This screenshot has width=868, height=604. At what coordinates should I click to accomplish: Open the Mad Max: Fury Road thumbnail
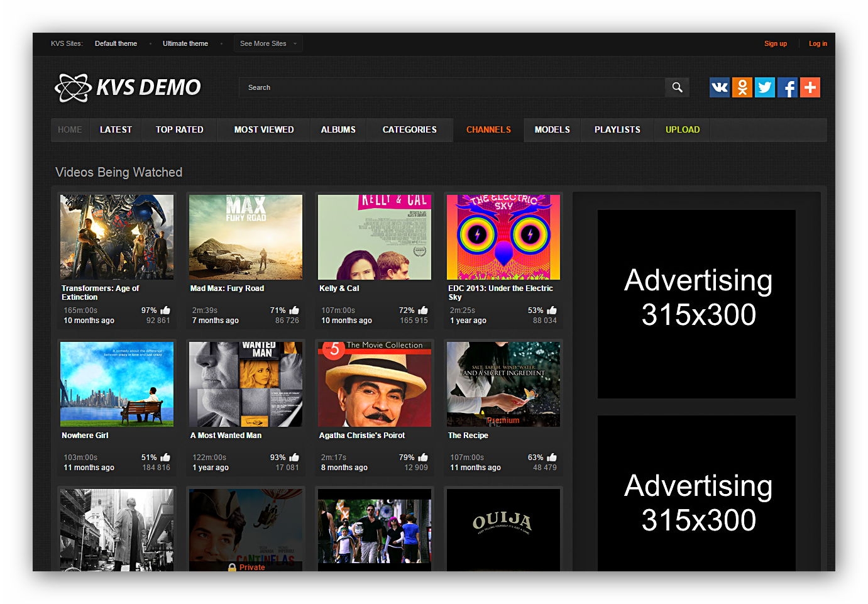pos(246,237)
